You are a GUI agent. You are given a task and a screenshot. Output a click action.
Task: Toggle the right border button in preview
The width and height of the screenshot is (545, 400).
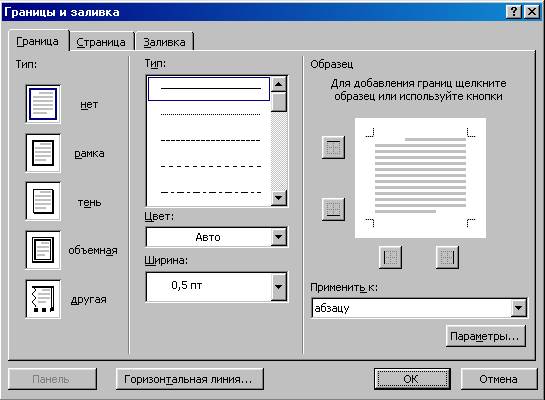[x=447, y=257]
